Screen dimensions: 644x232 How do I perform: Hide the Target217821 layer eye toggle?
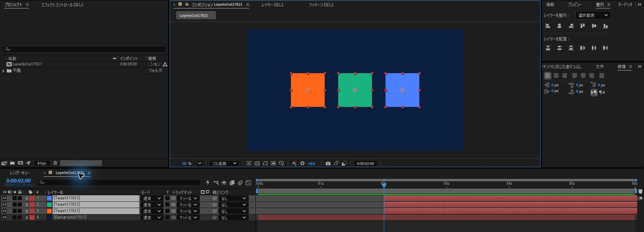[5, 205]
